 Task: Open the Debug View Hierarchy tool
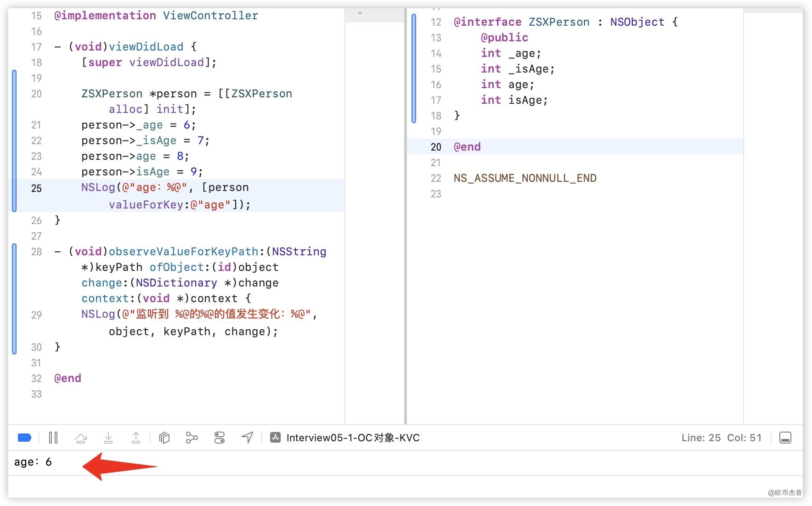click(x=164, y=438)
